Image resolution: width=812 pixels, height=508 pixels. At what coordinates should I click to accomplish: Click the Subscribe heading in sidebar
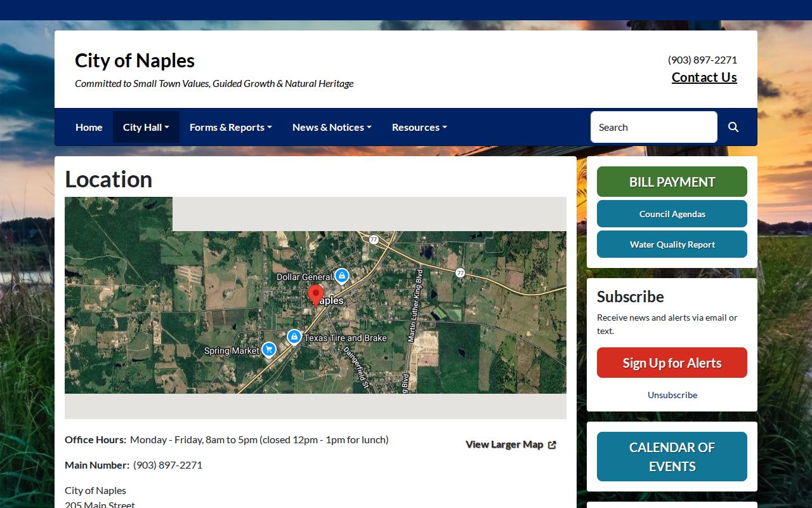click(630, 297)
